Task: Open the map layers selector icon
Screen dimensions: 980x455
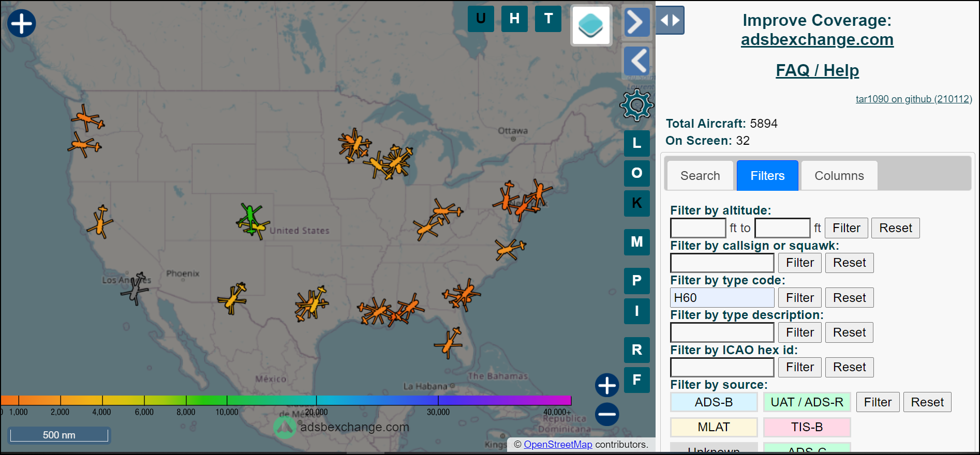Action: tap(591, 25)
